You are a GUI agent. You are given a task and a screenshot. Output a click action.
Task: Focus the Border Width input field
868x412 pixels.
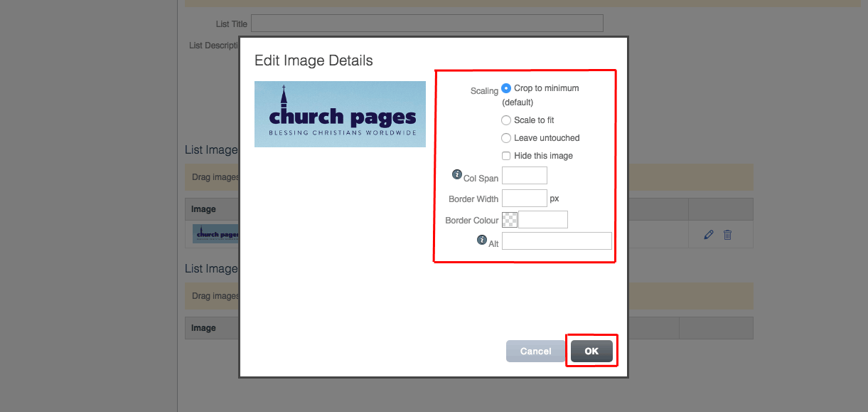tap(525, 198)
